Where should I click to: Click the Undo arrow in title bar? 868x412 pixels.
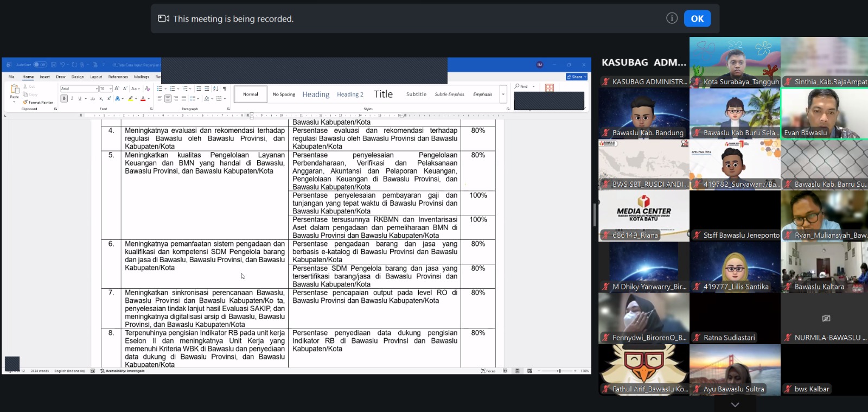(62, 65)
